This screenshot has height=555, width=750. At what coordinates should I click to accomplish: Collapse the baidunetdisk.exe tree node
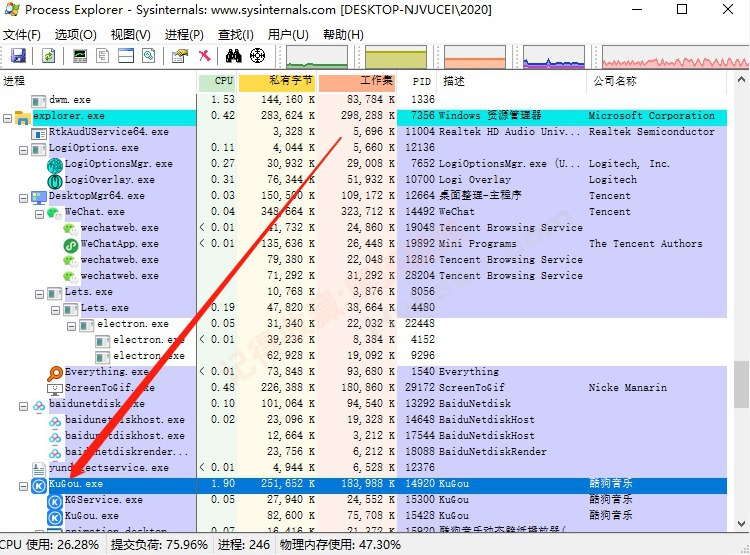(23, 406)
